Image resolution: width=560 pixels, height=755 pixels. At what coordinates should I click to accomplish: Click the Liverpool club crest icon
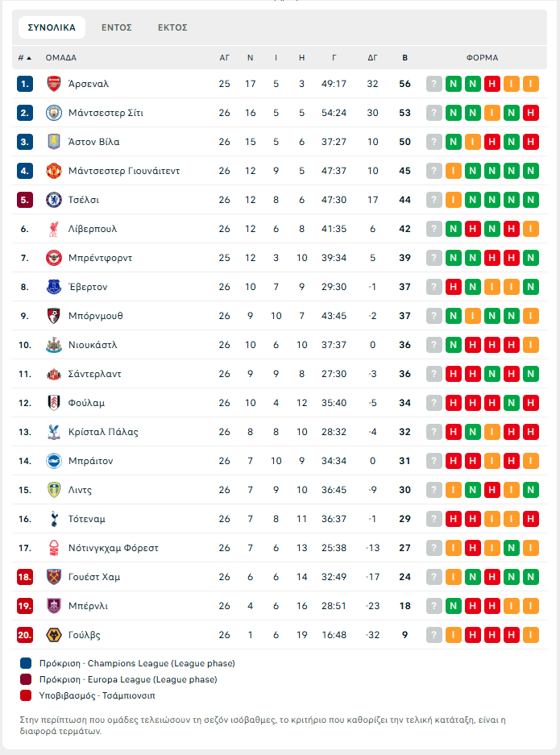tap(54, 229)
